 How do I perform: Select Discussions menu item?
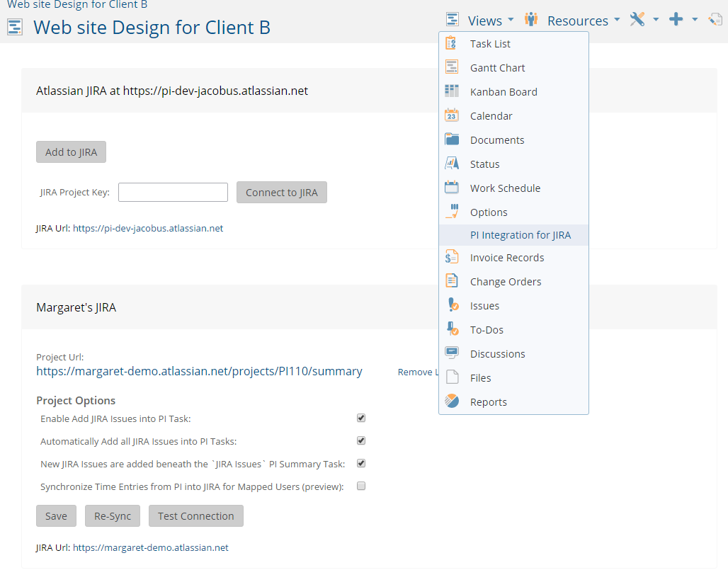[513, 354]
